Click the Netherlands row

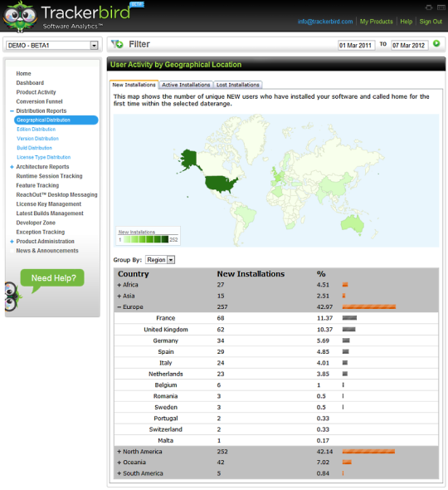coord(276,375)
